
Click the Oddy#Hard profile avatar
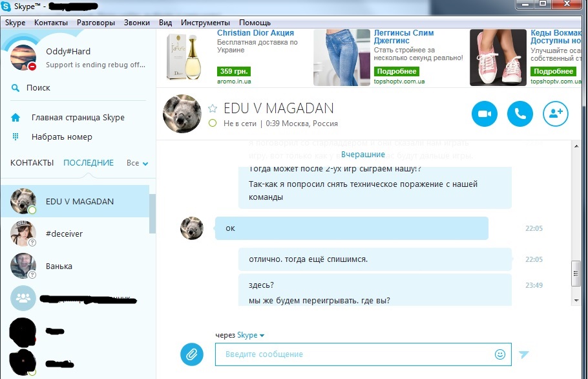[23, 57]
